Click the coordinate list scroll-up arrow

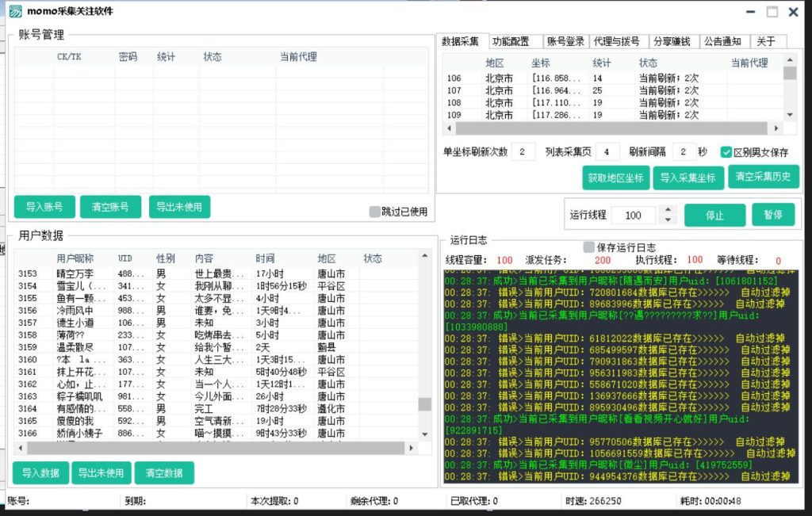coord(789,59)
